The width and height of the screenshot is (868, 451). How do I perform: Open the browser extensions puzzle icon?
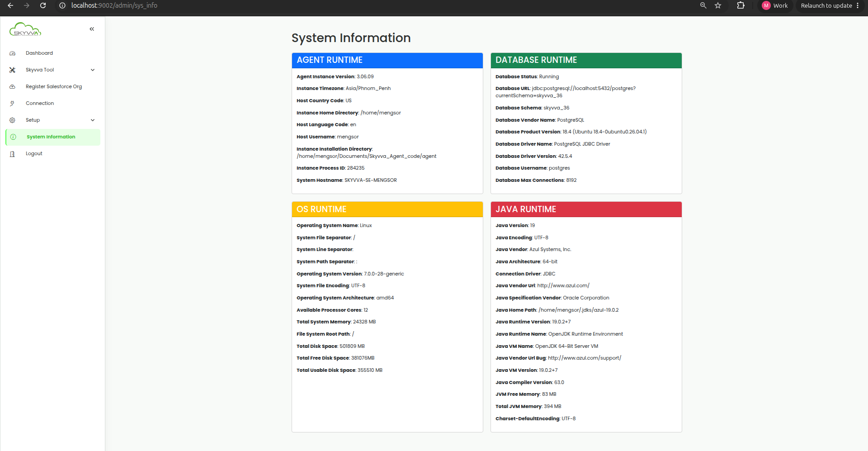click(x=741, y=5)
